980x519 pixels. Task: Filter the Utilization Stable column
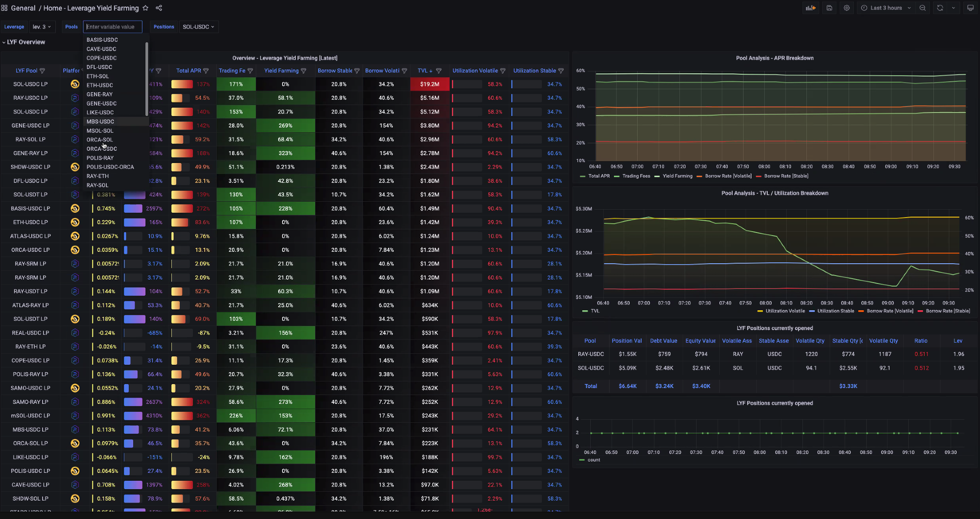[x=561, y=71]
